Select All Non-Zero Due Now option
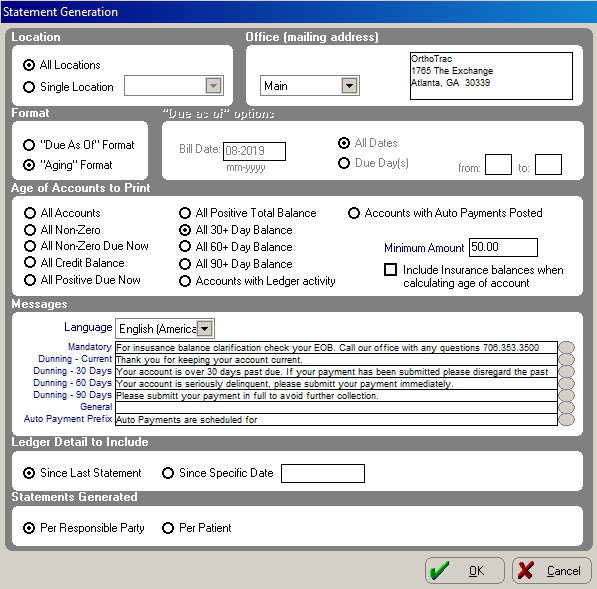This screenshot has height=589, width=597. tap(30, 246)
